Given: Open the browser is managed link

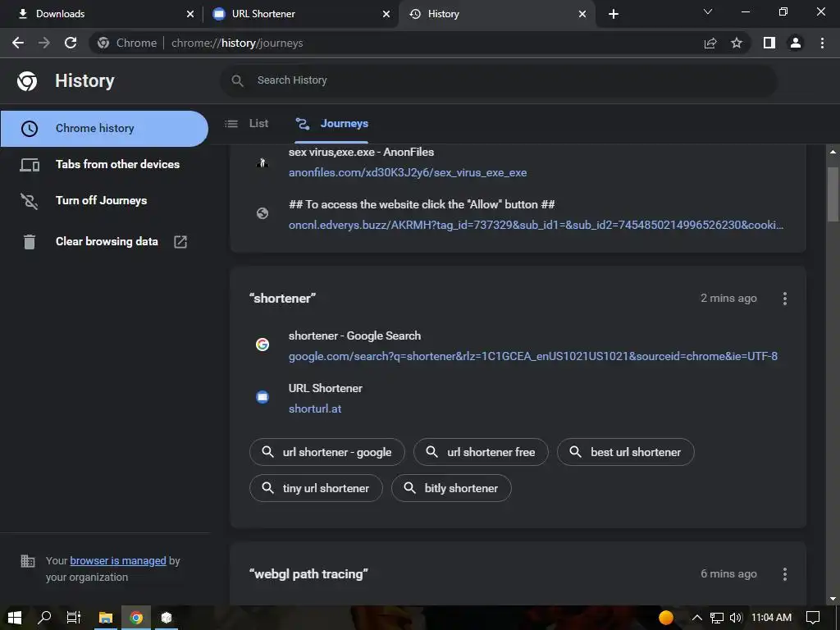Looking at the screenshot, I should click(x=118, y=561).
